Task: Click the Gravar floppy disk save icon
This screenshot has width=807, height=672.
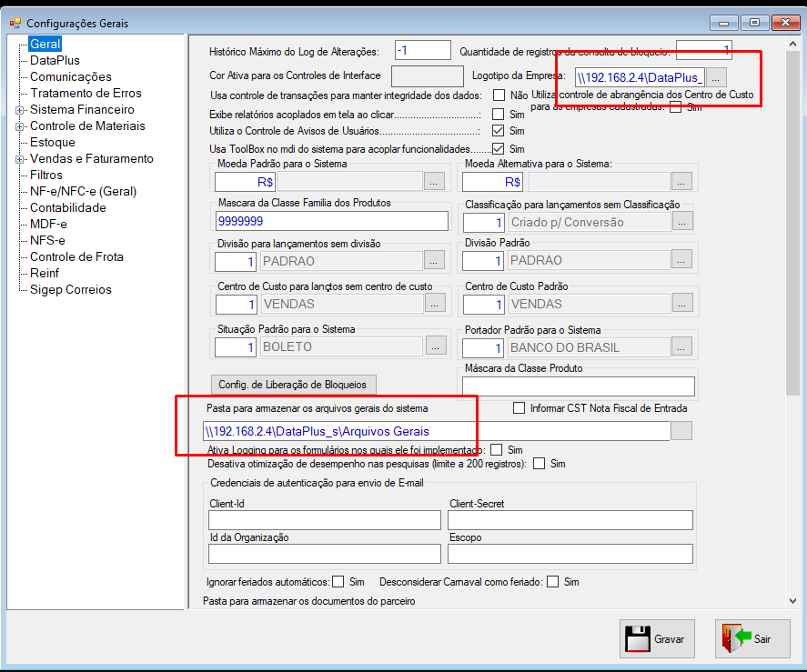Action: coord(637,639)
